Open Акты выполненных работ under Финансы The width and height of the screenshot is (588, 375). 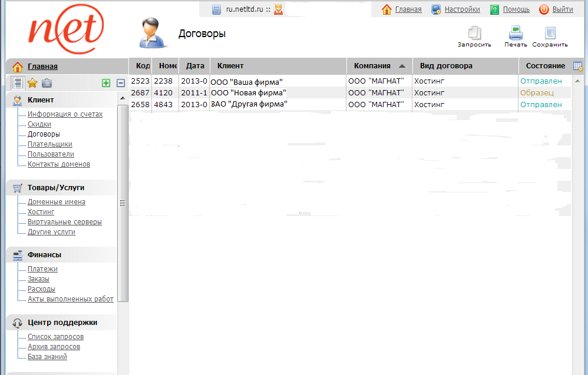click(70, 299)
